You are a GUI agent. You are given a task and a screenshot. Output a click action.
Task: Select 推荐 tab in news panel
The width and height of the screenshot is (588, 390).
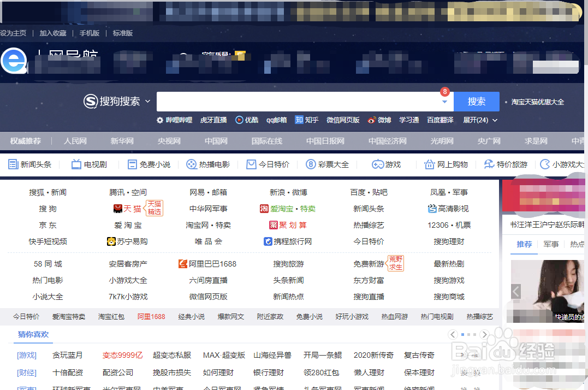(x=524, y=245)
